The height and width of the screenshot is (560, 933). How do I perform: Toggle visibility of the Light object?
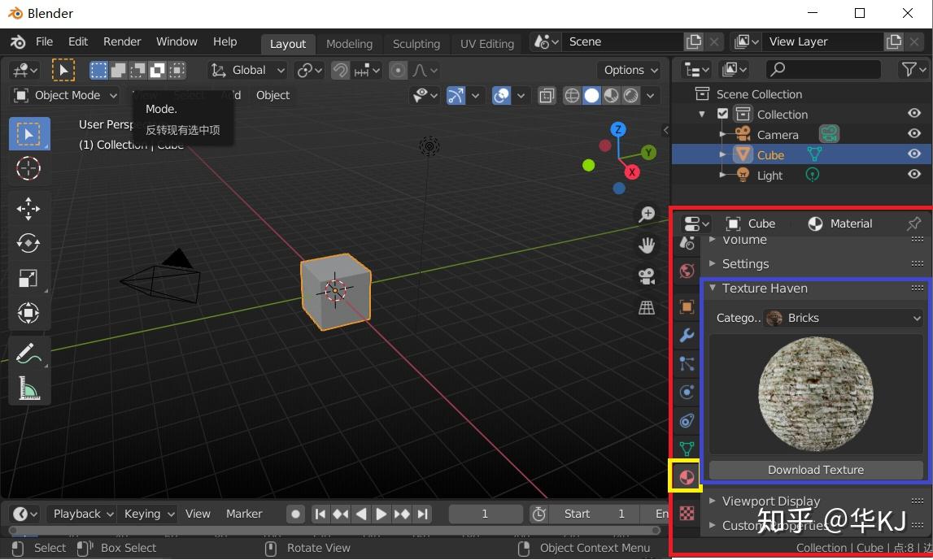(x=913, y=175)
